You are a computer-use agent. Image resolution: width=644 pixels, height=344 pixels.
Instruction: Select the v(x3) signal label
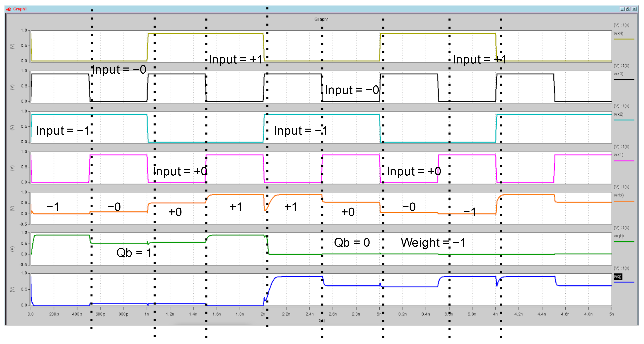pyautogui.click(x=618, y=74)
